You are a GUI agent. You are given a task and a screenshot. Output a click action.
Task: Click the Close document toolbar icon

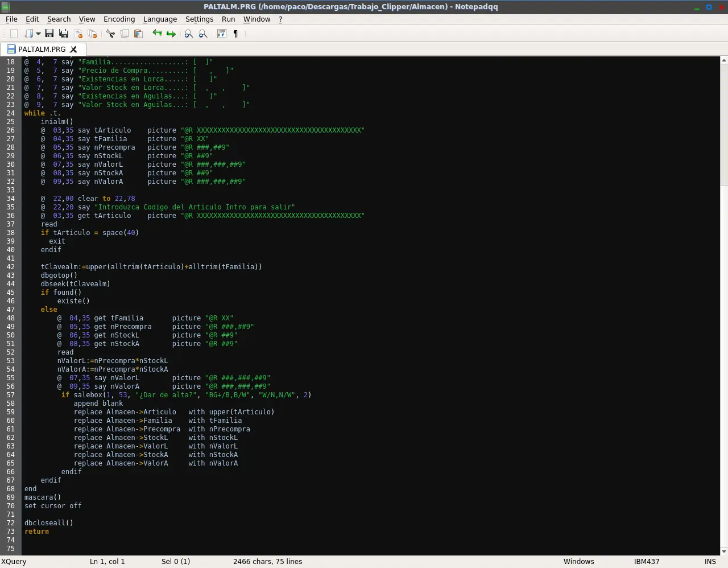coord(78,34)
